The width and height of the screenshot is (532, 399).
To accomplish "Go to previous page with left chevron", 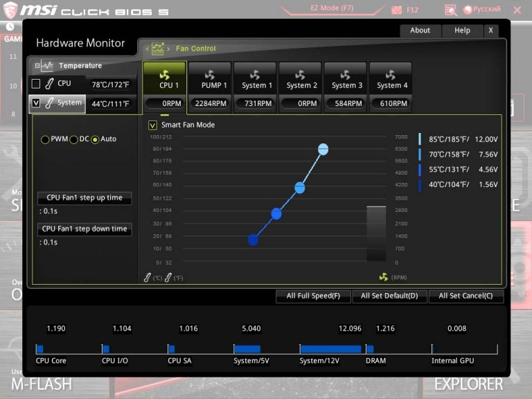I will coord(148,49).
